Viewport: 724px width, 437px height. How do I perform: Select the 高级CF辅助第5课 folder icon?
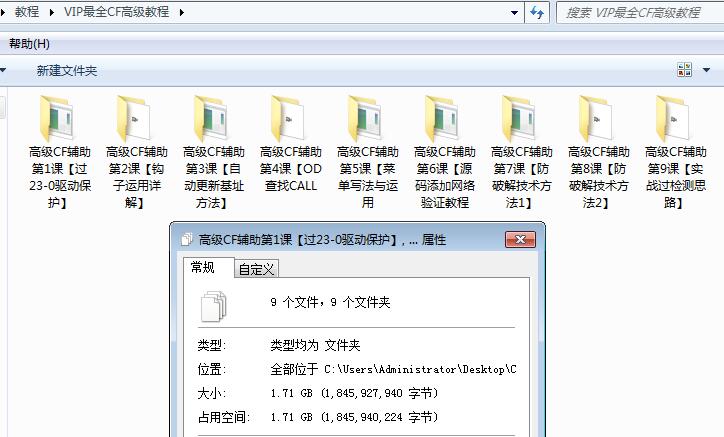[365, 119]
